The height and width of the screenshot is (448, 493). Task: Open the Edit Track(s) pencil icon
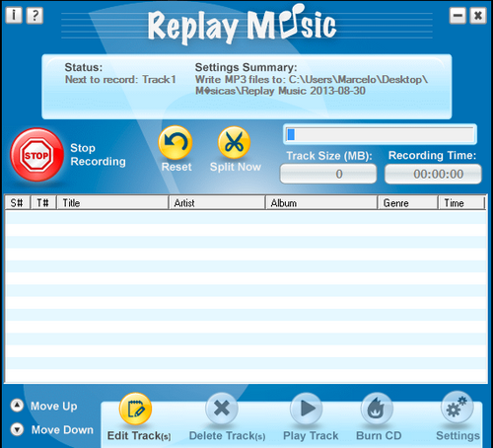pos(135,409)
